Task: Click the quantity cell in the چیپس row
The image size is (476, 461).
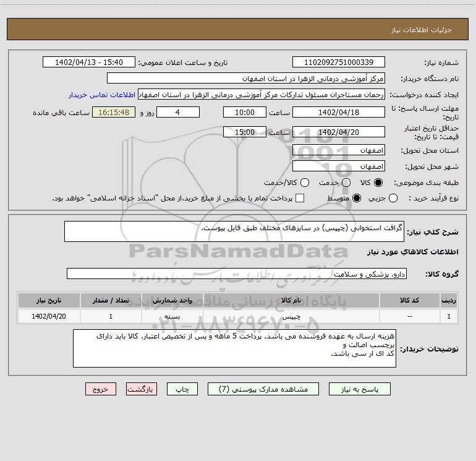Action: (x=111, y=316)
